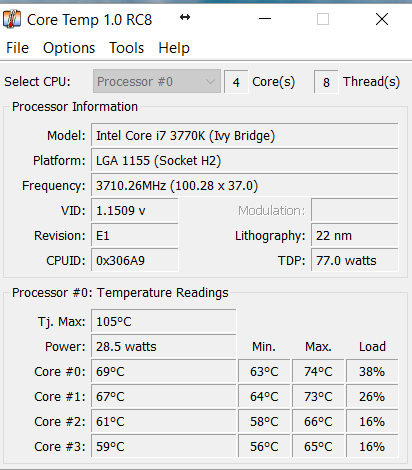The height and width of the screenshot is (470, 412).
Task: Expand the Processor #0 dropdown
Action: (x=157, y=81)
